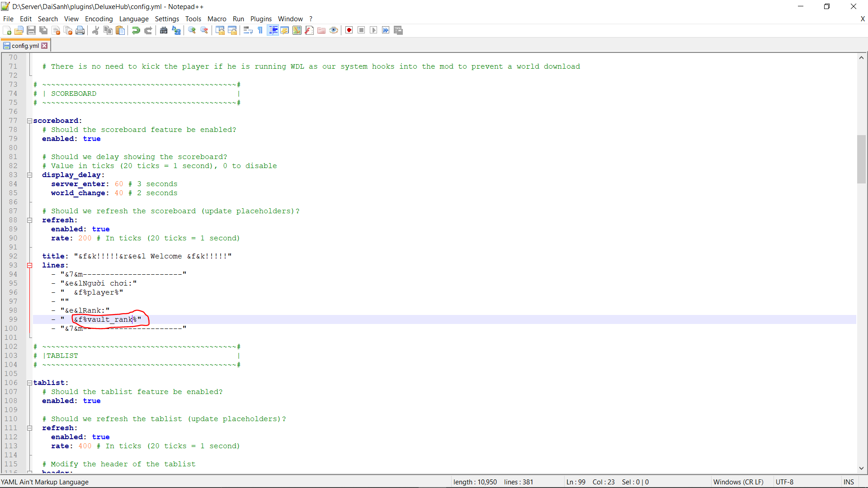Click the Undo arrow icon
The image size is (868, 488).
(x=136, y=30)
